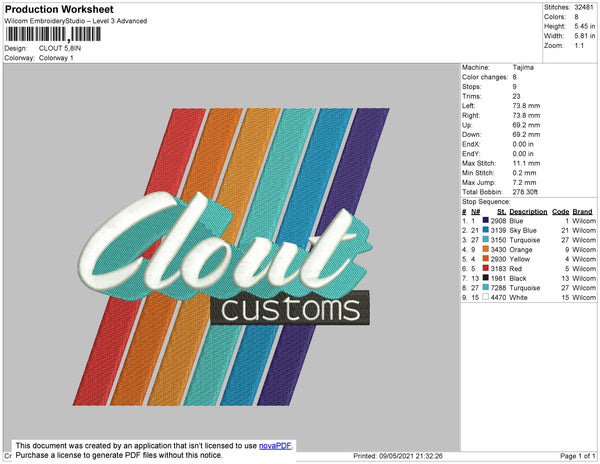This screenshot has height=464, width=600.
Task: Select the EndX value '0.00 in'
Action: point(523,144)
